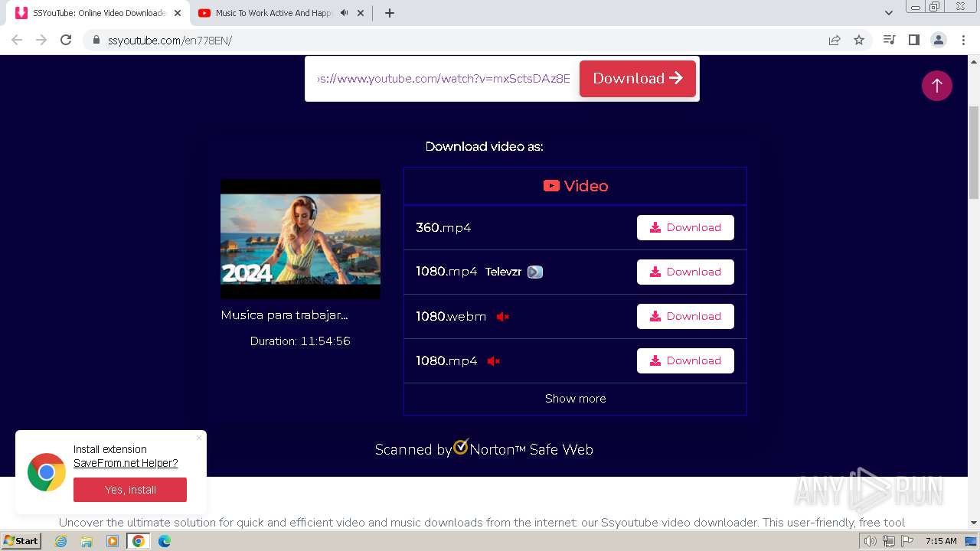
Task: Click the YouTube URL input field
Action: [444, 78]
